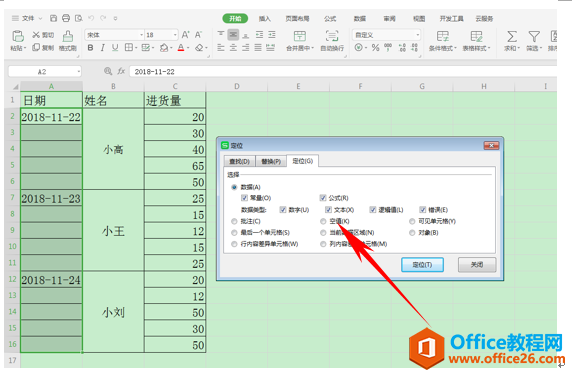Open the 开发工具 ribbon tab
The width and height of the screenshot is (572, 376).
tap(452, 19)
